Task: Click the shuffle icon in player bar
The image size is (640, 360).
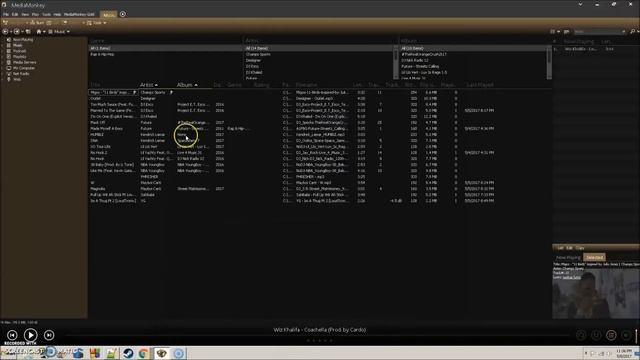Action: click(x=581, y=335)
